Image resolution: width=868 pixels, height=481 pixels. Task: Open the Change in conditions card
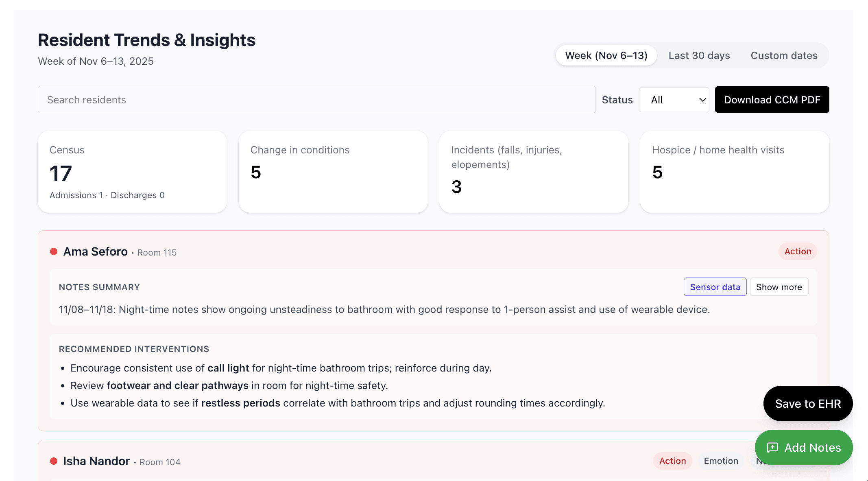333,172
